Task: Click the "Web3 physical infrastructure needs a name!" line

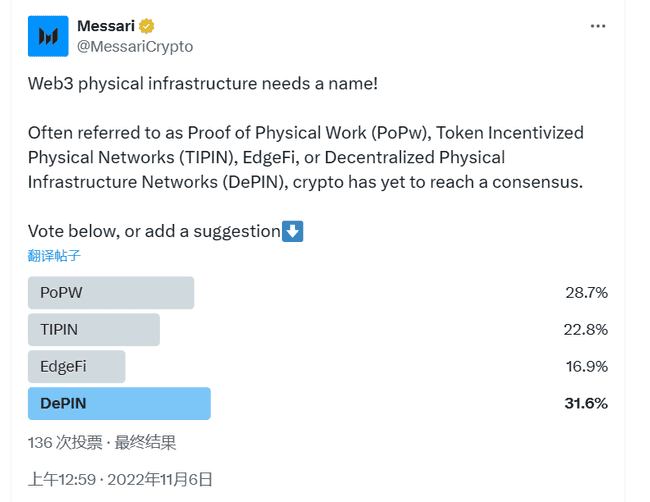Action: (203, 82)
